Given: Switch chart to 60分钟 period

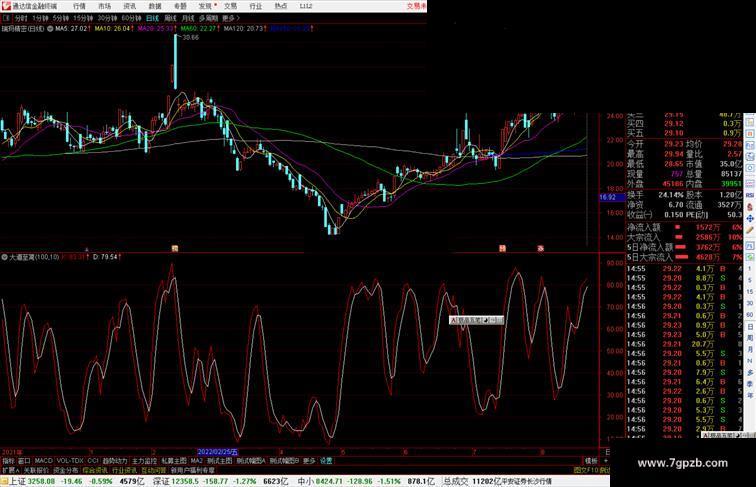Looking at the screenshot, I should coord(131,18).
